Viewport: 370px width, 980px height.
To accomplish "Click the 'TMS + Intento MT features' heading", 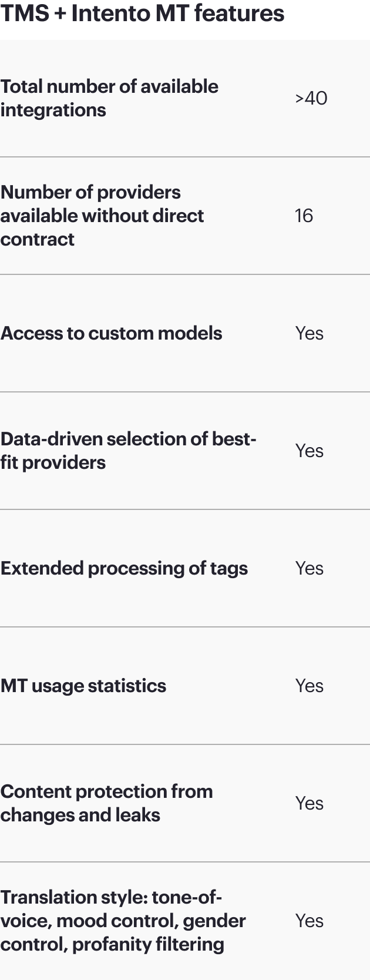I will [142, 13].
